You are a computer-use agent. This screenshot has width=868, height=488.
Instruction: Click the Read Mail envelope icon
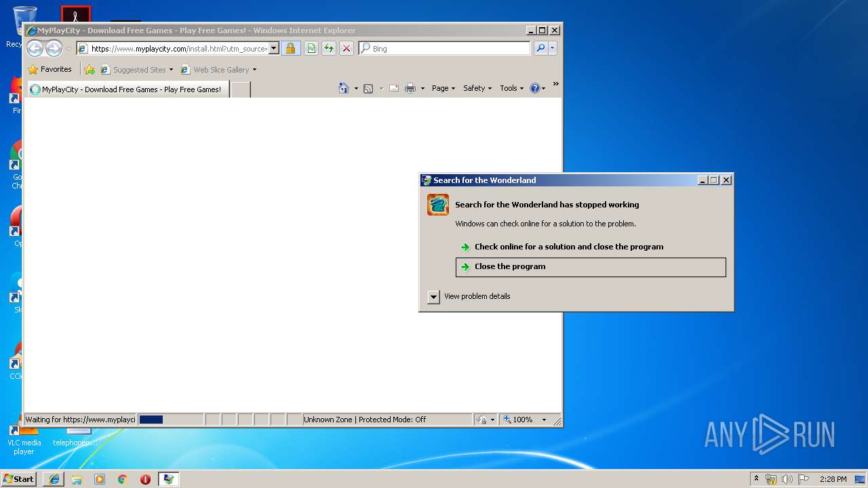pos(393,88)
